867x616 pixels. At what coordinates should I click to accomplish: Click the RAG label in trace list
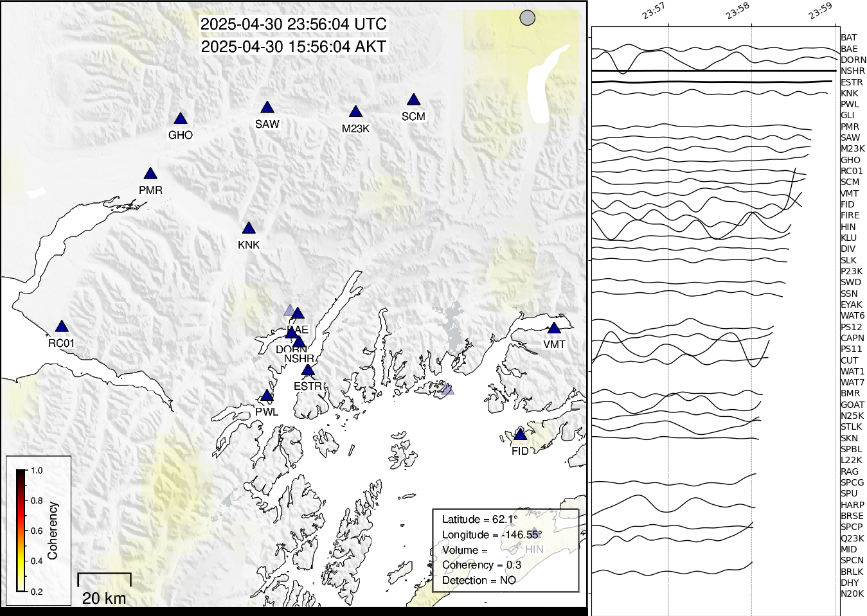coord(850,472)
